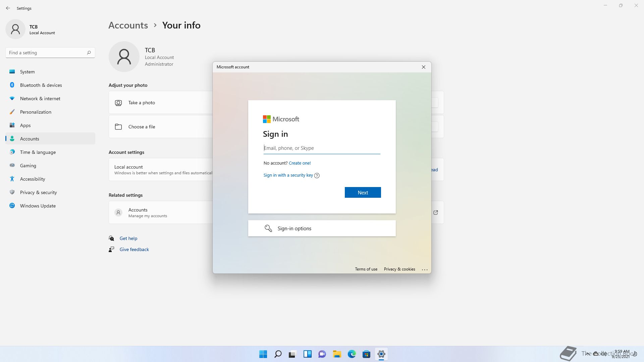Click the camera icon for Take a photo
644x362 pixels.
118,103
